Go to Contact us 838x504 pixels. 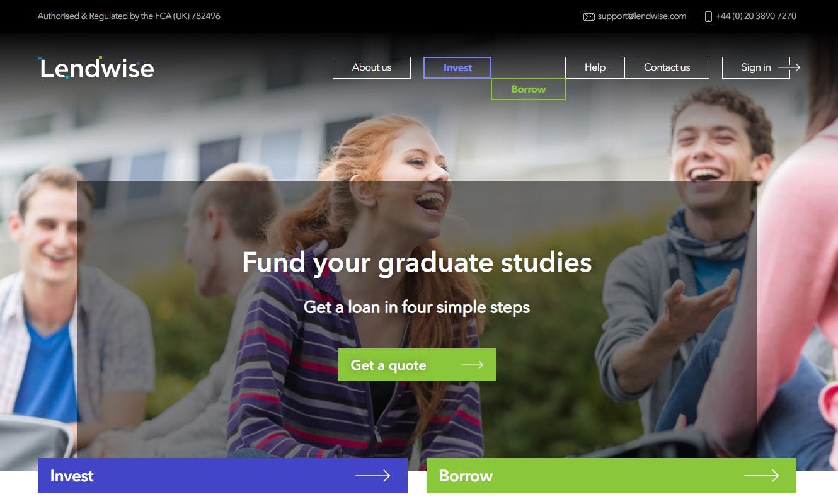click(667, 67)
